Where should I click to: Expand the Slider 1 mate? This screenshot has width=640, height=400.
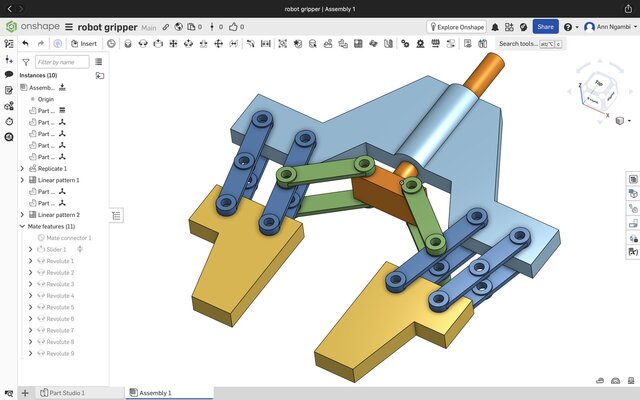pos(31,249)
